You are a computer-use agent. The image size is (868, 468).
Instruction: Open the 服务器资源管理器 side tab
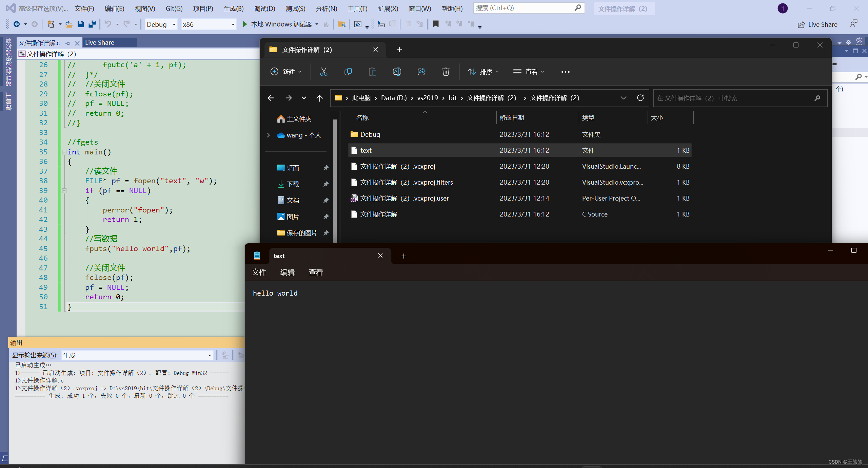click(8, 61)
